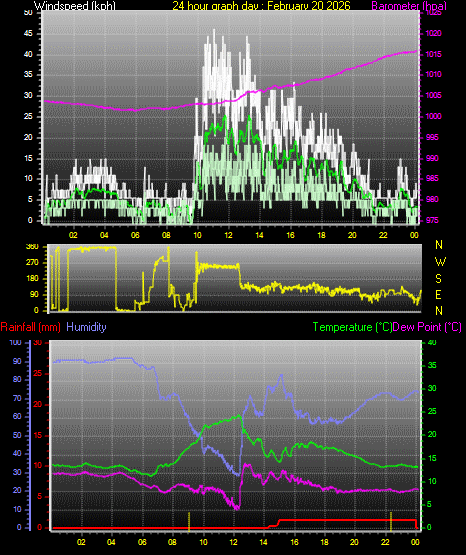The width and height of the screenshot is (466, 555).
Task: Click the "980" barometer axis value
Action: [x=432, y=199]
